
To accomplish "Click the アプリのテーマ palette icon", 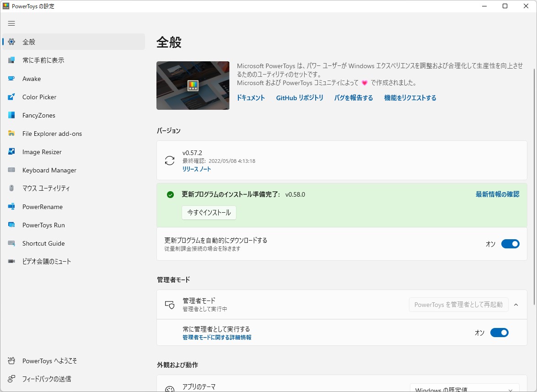I will 170,389.
